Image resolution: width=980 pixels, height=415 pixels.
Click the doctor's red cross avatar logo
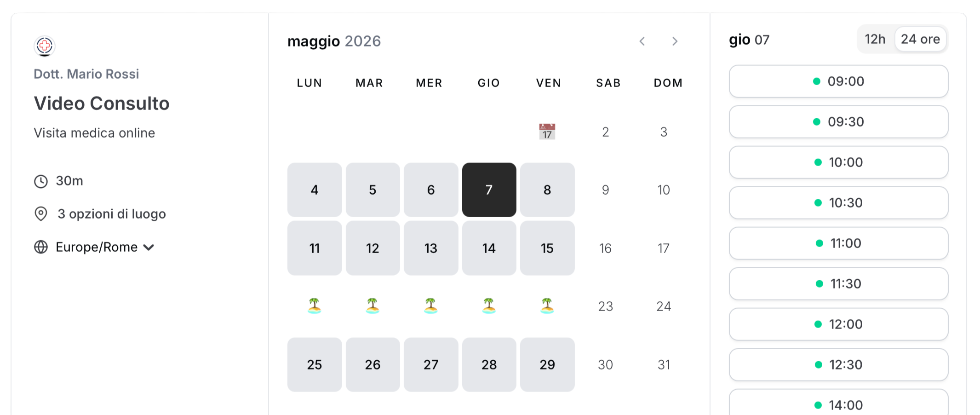point(45,46)
